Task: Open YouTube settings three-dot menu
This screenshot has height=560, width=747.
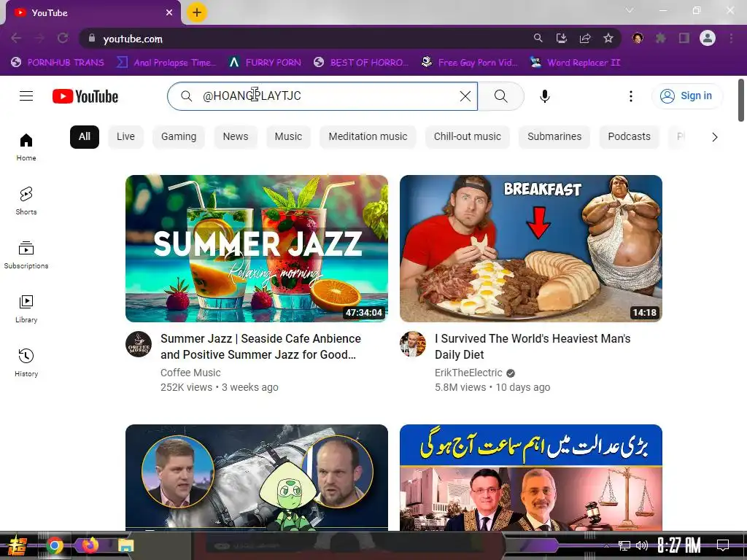Action: (631, 96)
